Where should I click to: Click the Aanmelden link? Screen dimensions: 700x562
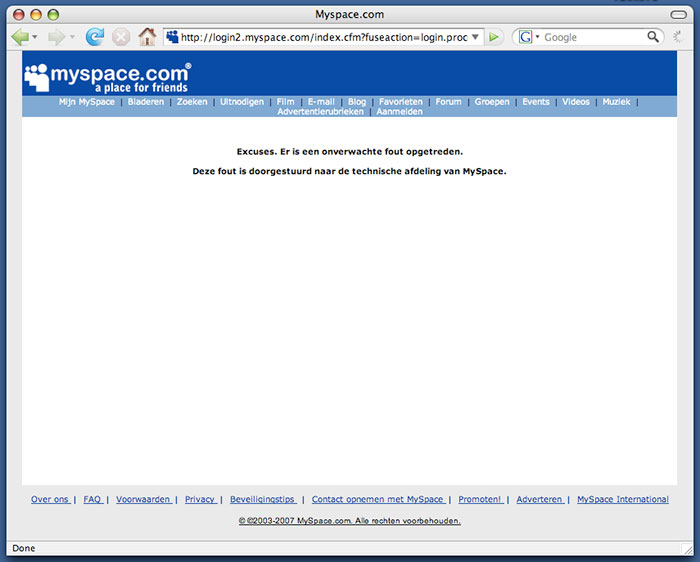(x=399, y=112)
